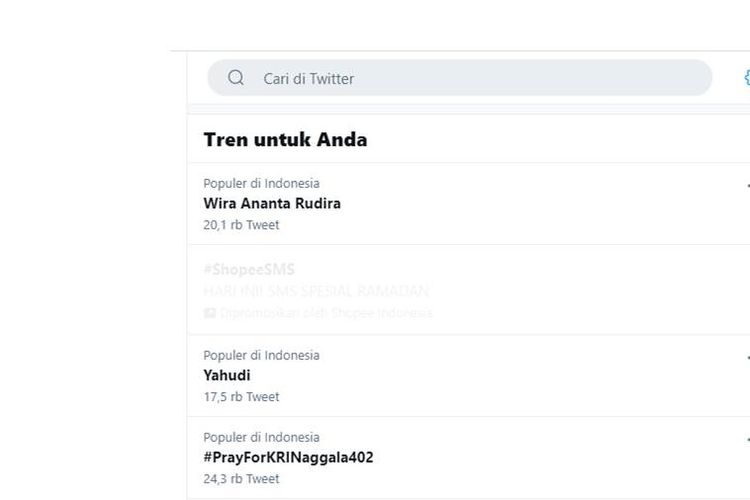
Task: Click Populer di Indonesia above Wira Ananta Rudira
Action: pyautogui.click(x=261, y=183)
